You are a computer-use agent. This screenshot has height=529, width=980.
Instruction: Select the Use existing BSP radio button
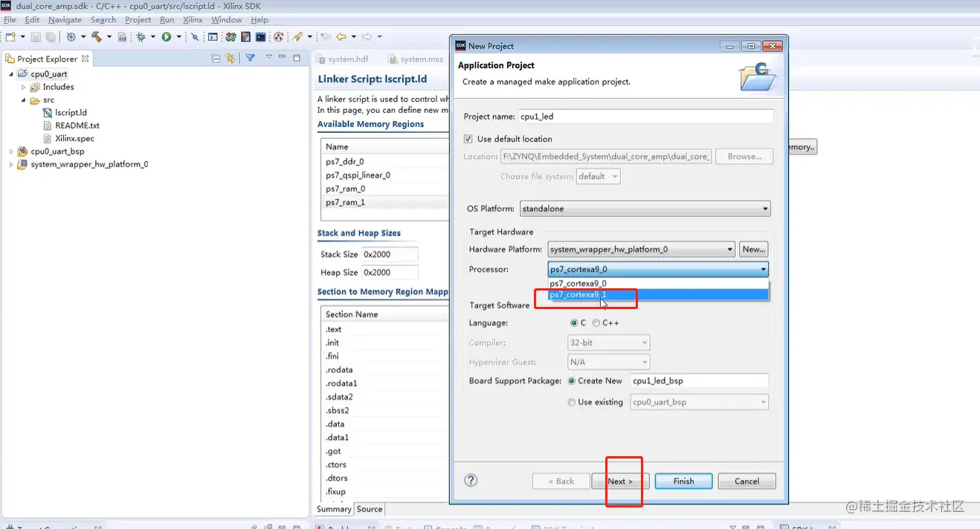(x=572, y=402)
